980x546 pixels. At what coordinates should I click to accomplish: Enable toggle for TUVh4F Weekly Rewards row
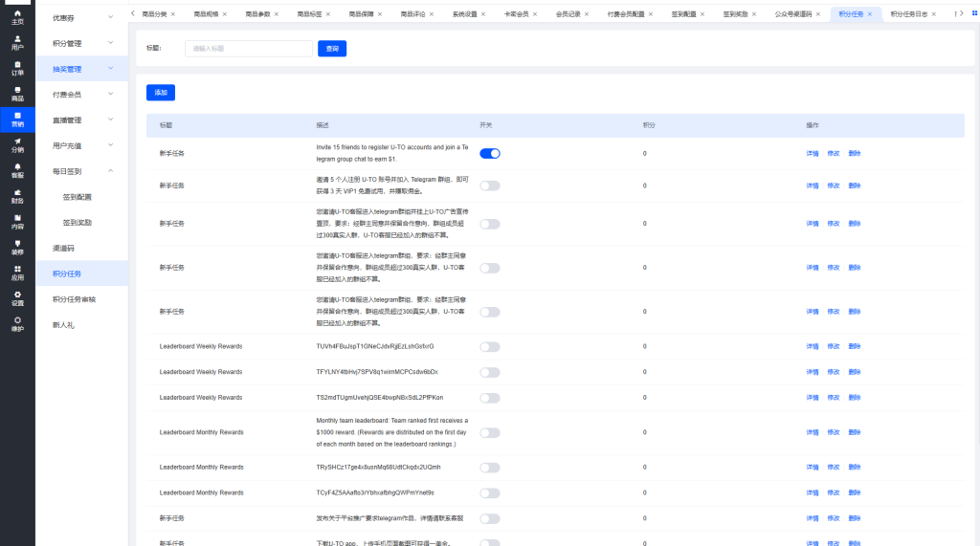tap(490, 347)
